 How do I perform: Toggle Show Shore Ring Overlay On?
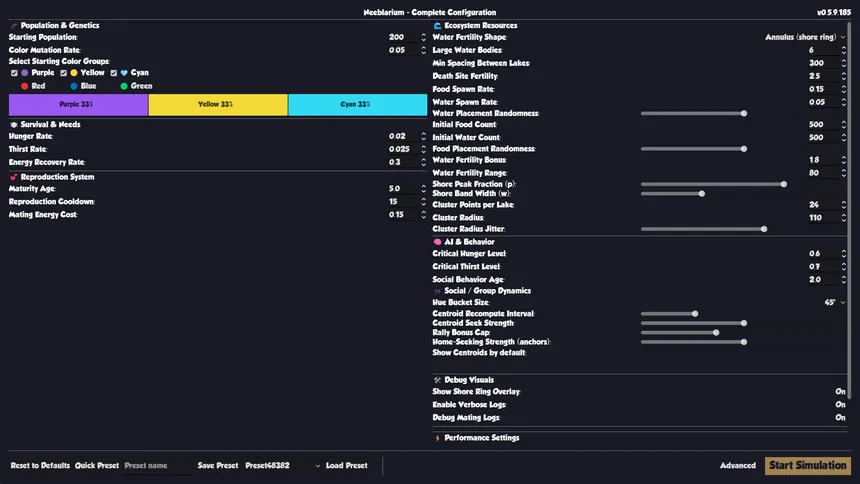click(x=840, y=392)
